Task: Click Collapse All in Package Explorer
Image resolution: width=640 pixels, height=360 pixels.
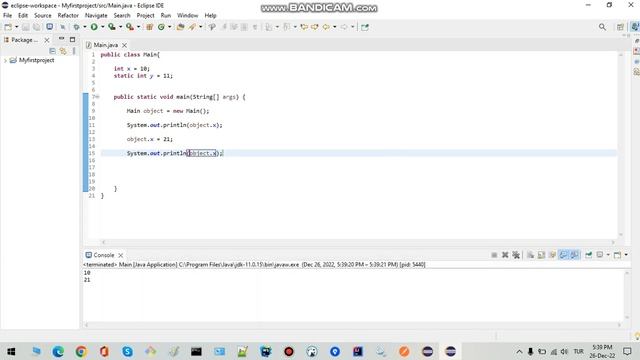Action: pyautogui.click(x=52, y=51)
